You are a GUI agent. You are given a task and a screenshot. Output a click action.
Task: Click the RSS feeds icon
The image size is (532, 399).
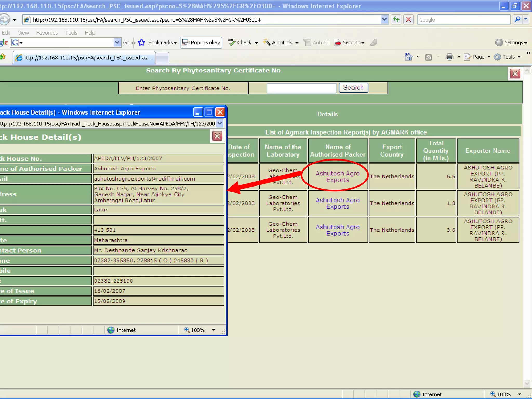[428, 57]
